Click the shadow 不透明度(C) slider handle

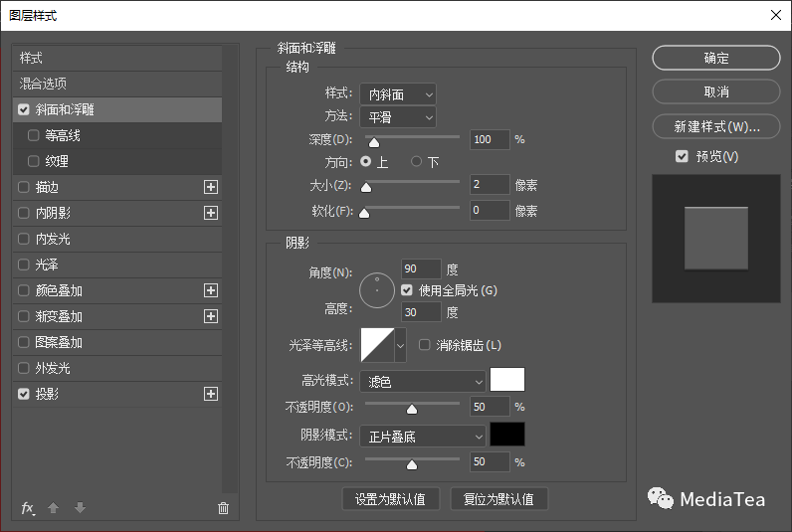(x=412, y=464)
